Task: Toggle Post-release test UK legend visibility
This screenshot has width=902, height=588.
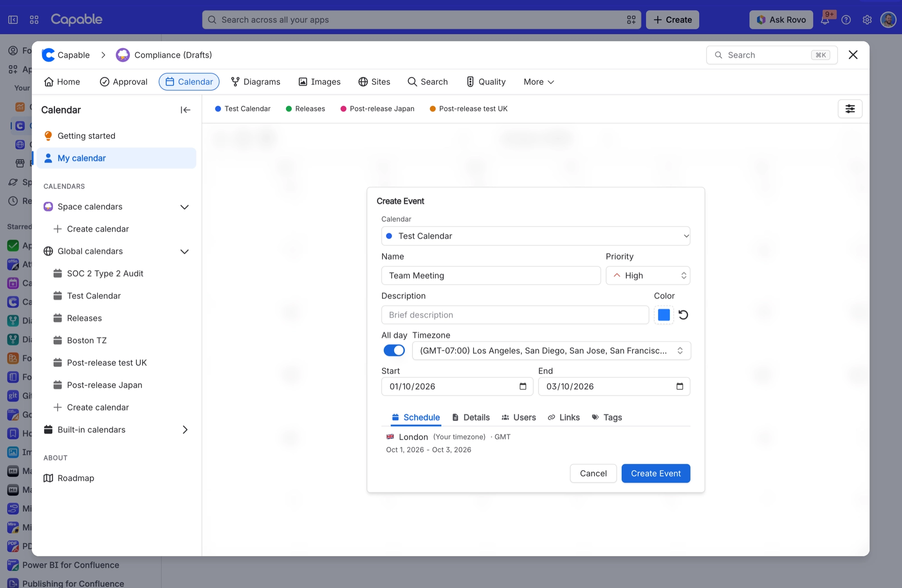Action: [469, 109]
